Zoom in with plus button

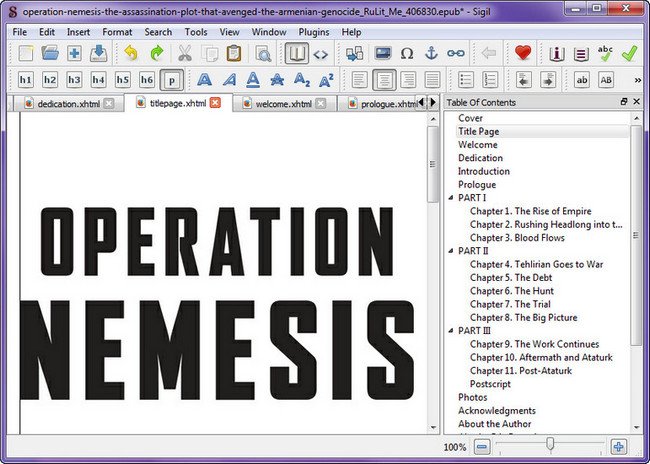pos(619,447)
